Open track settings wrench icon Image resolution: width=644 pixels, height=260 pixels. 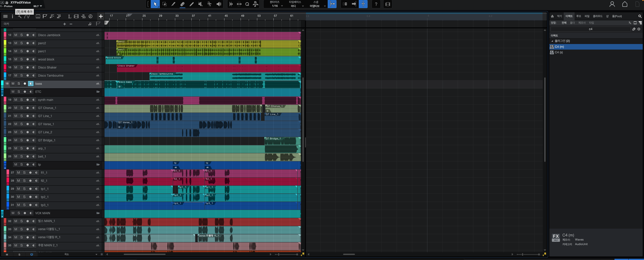click(x=19, y=16)
